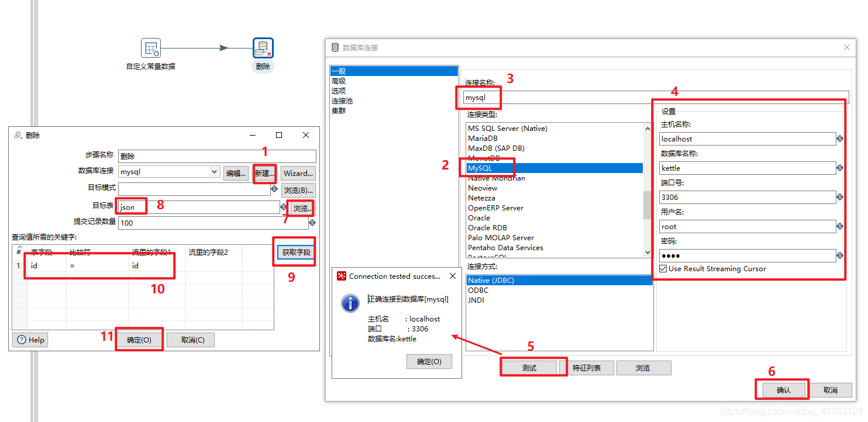Click variable icon beside 主机名称 field
Image resolution: width=868 pixels, height=422 pixels.
[x=840, y=139]
